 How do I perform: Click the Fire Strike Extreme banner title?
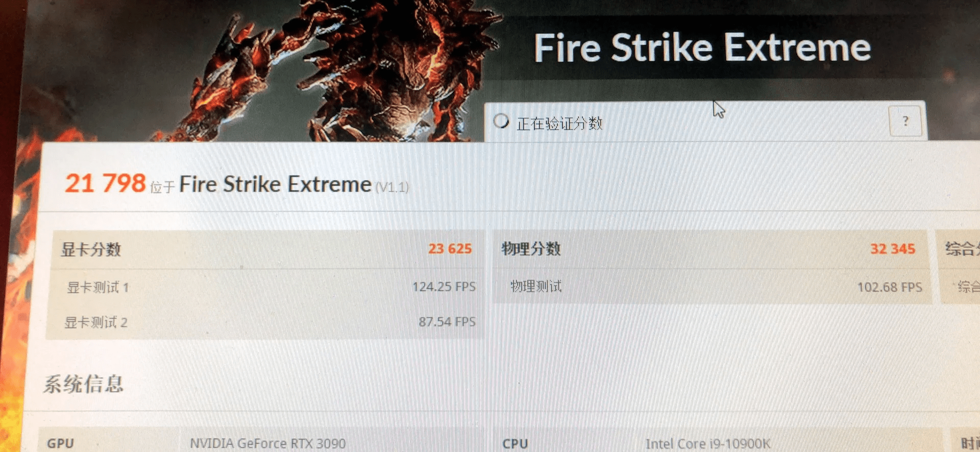(x=702, y=48)
